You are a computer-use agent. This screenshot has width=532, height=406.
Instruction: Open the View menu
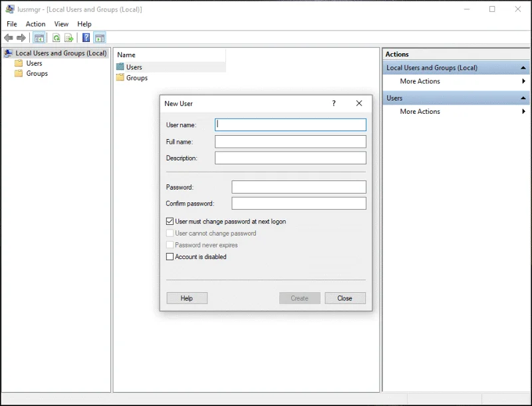click(61, 24)
